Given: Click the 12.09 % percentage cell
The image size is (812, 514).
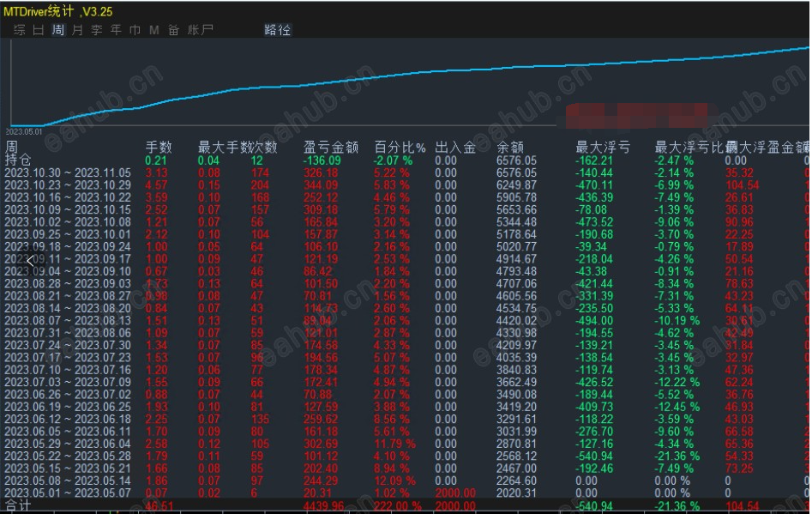Looking at the screenshot, I should click(394, 481).
